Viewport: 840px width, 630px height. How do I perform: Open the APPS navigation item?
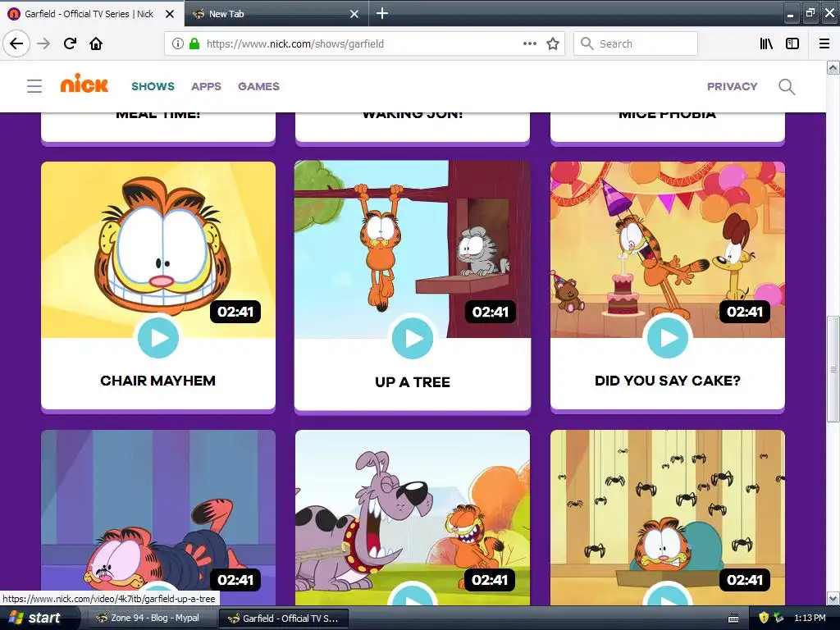tap(206, 86)
